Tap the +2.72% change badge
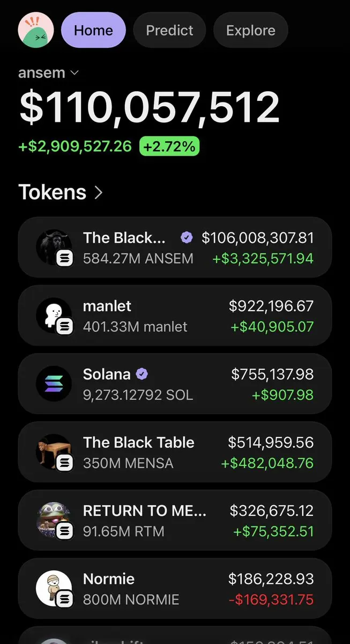The image size is (350, 644). coord(169,146)
